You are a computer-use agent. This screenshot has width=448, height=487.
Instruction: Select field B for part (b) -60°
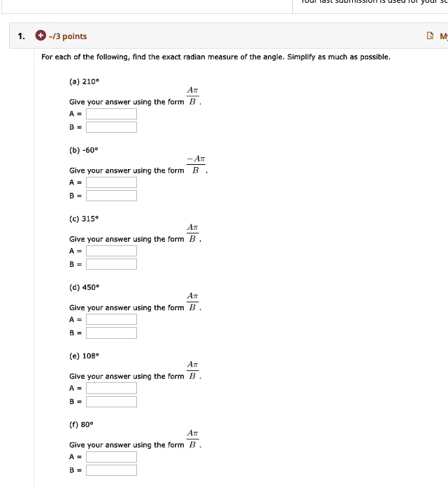[x=111, y=196]
